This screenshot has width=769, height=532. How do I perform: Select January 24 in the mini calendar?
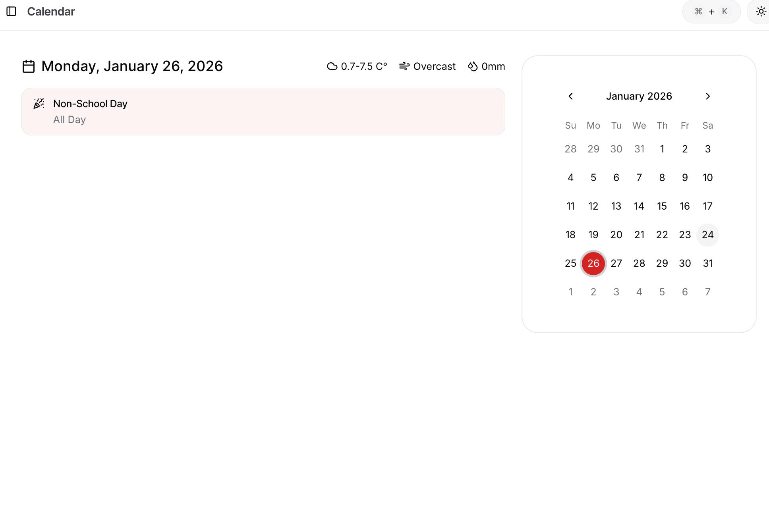coord(707,235)
